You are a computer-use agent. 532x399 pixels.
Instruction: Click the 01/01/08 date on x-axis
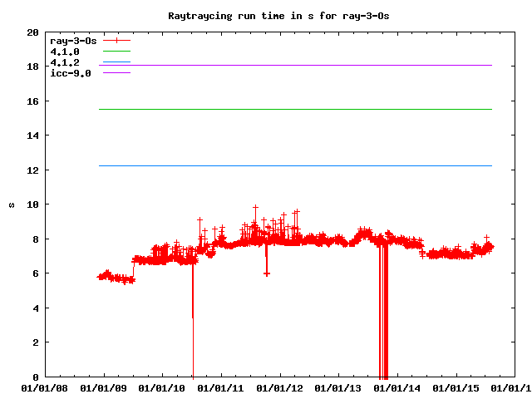pyautogui.click(x=45, y=387)
